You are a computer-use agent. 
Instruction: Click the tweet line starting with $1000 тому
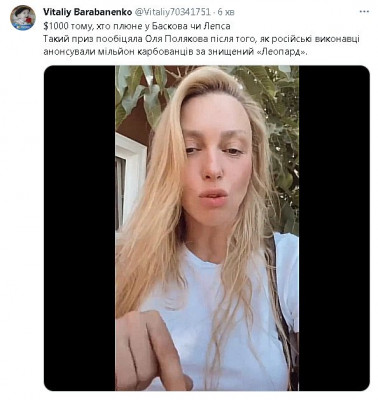click(x=137, y=26)
